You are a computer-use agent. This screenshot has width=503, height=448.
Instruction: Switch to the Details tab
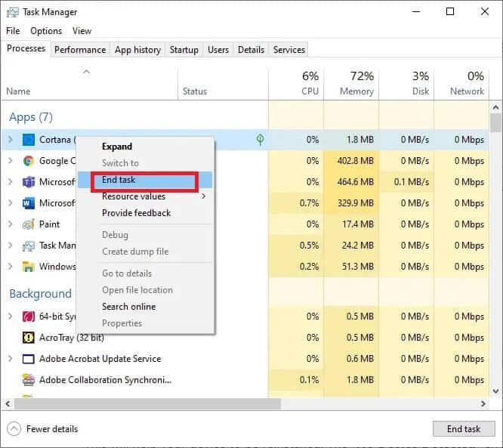click(x=251, y=50)
